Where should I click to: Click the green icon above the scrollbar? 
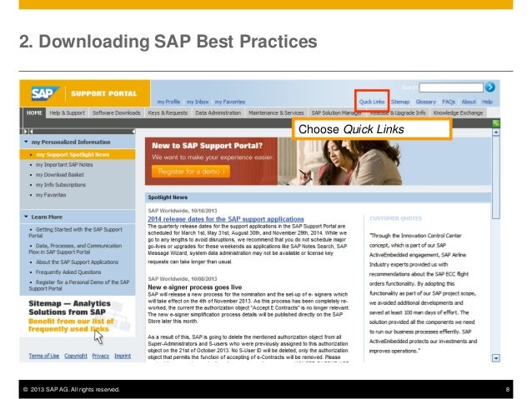[x=495, y=123]
